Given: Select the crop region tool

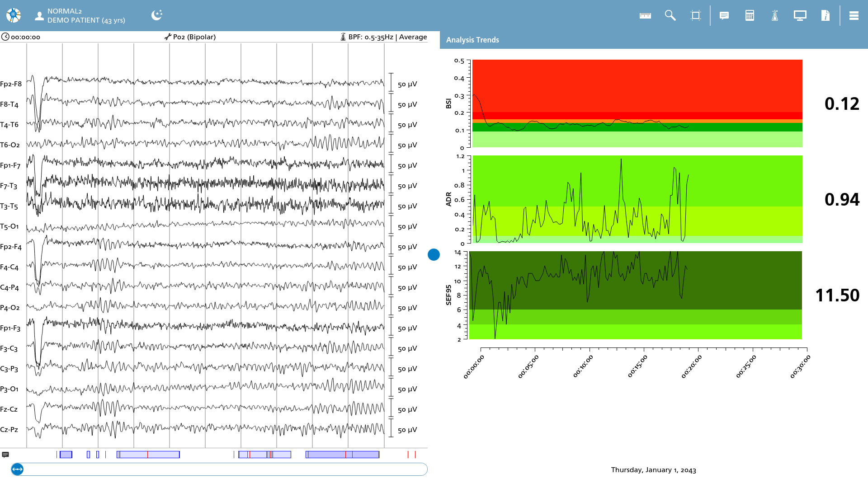Looking at the screenshot, I should (696, 16).
